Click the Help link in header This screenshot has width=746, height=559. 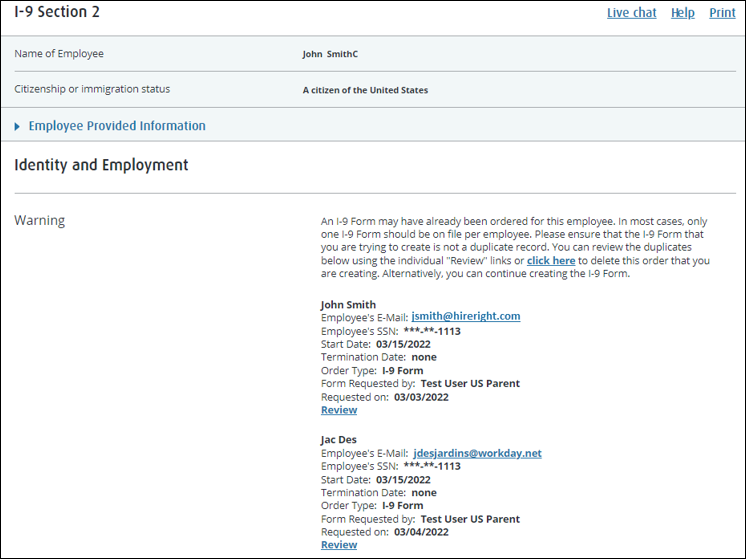coord(683,13)
